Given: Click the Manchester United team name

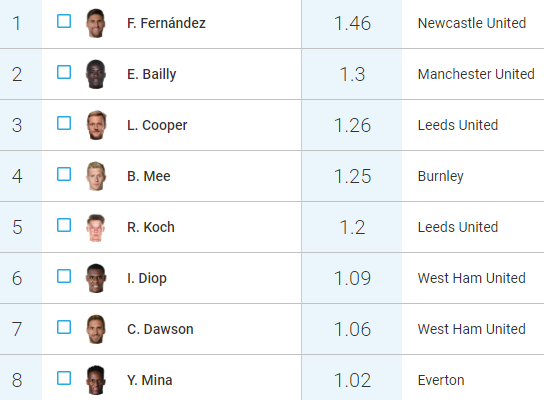Looking at the screenshot, I should [x=476, y=74].
